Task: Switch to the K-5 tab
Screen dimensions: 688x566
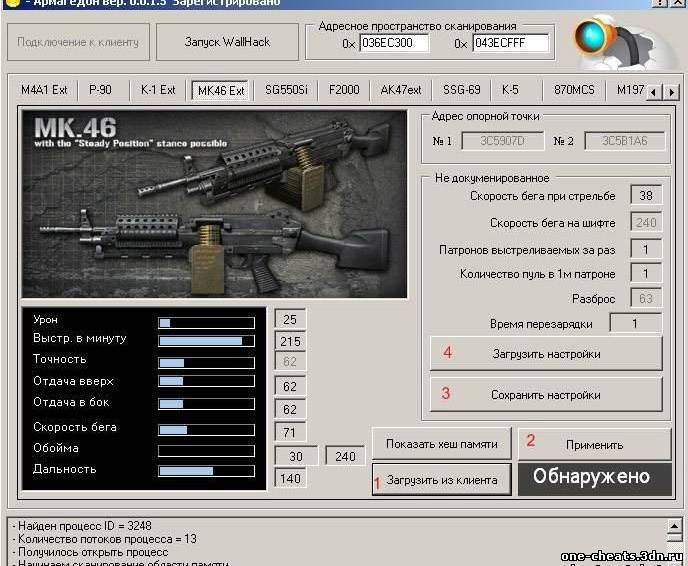Action: pyautogui.click(x=510, y=90)
